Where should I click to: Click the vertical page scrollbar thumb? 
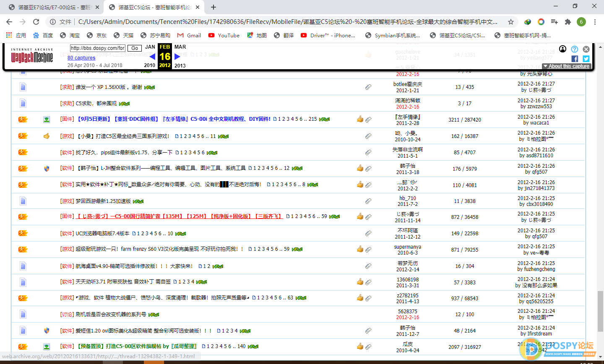tap(600, 311)
